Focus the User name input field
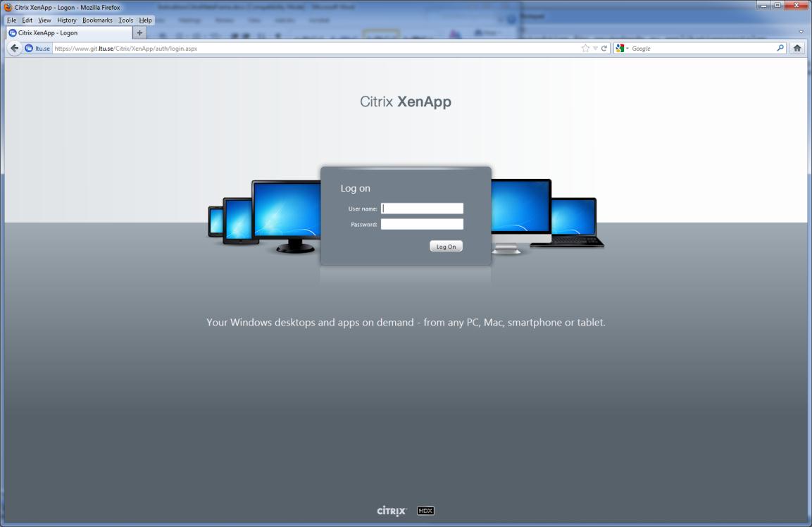The height and width of the screenshot is (527, 812). [422, 209]
